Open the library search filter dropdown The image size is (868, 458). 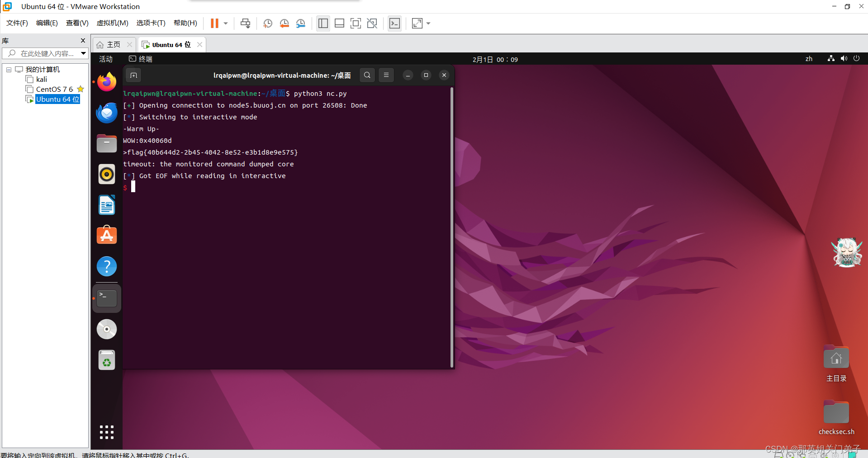tap(83, 53)
